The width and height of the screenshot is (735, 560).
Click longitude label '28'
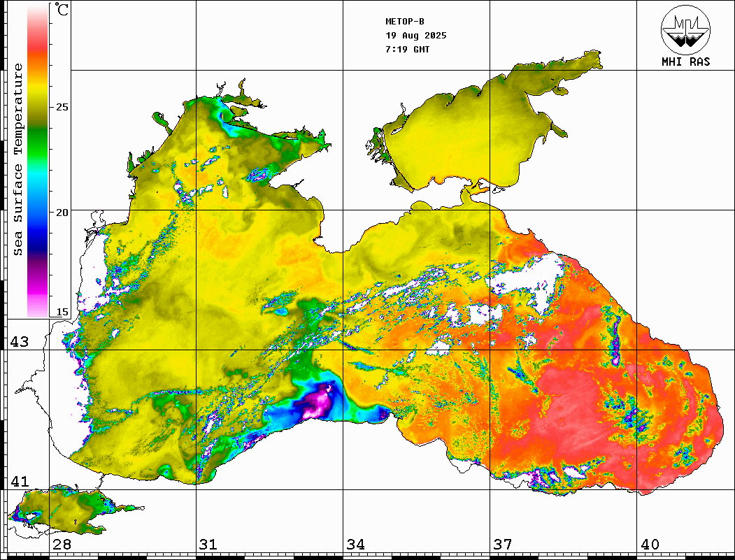[x=62, y=545]
